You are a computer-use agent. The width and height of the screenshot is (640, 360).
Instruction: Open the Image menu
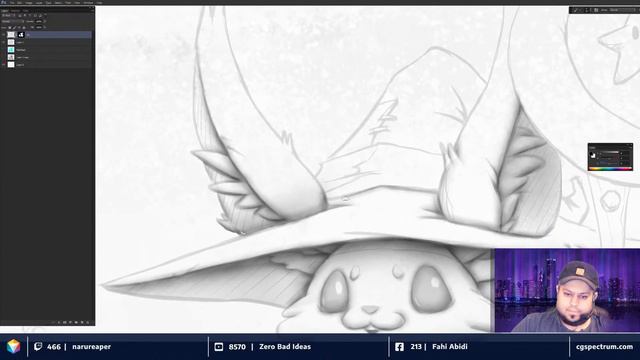pos(29,3)
